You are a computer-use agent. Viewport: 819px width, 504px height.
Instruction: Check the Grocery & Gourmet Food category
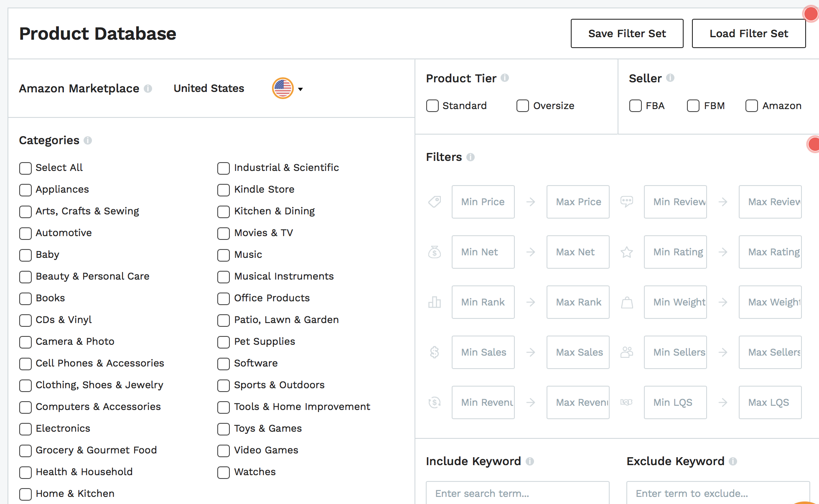click(x=25, y=451)
